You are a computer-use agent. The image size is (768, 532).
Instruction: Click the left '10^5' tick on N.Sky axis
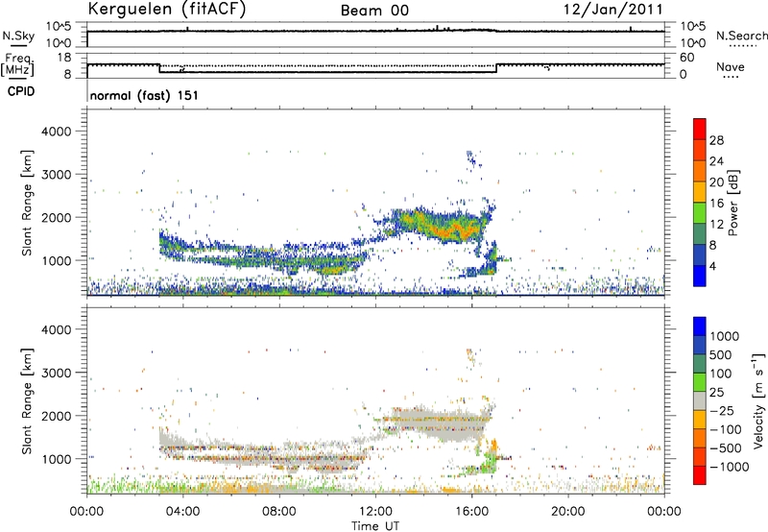coord(59,27)
